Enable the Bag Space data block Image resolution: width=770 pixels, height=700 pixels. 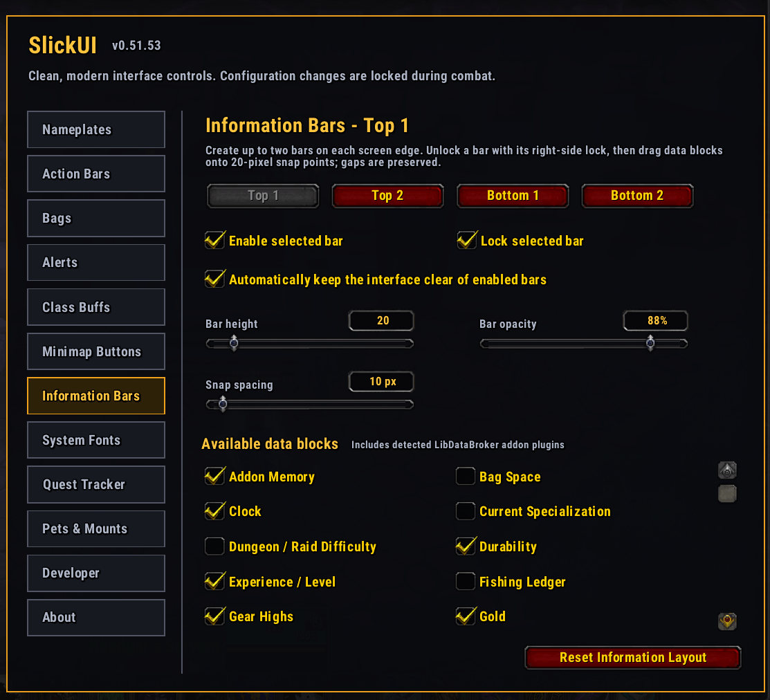465,476
